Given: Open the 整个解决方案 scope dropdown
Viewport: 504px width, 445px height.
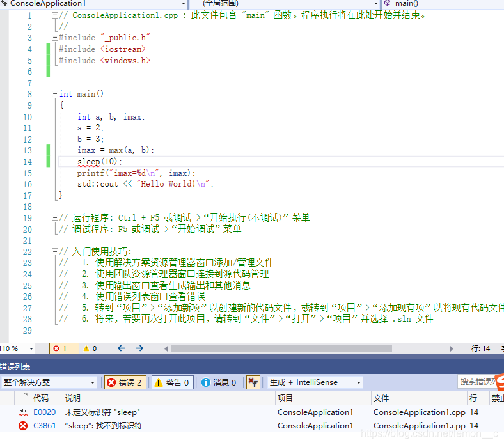Looking at the screenshot, I should (92, 382).
